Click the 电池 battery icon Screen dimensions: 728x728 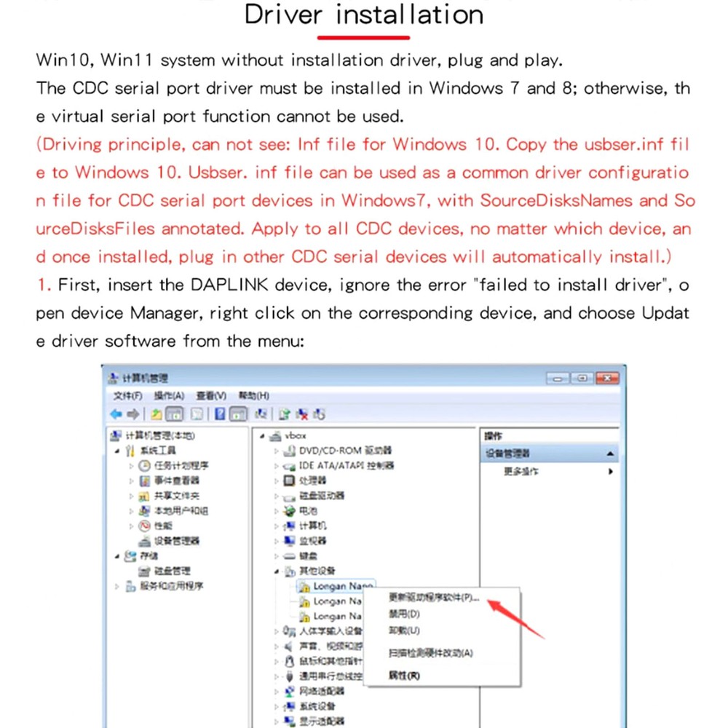[290, 511]
